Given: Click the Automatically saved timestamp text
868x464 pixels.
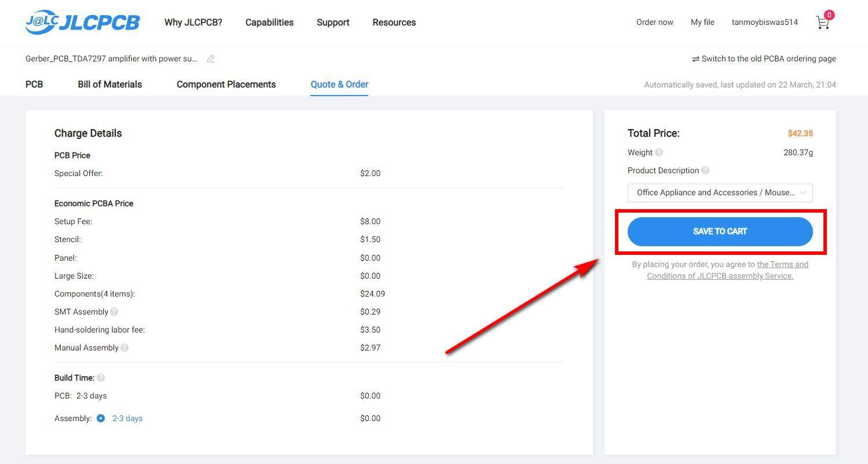Looking at the screenshot, I should point(740,85).
